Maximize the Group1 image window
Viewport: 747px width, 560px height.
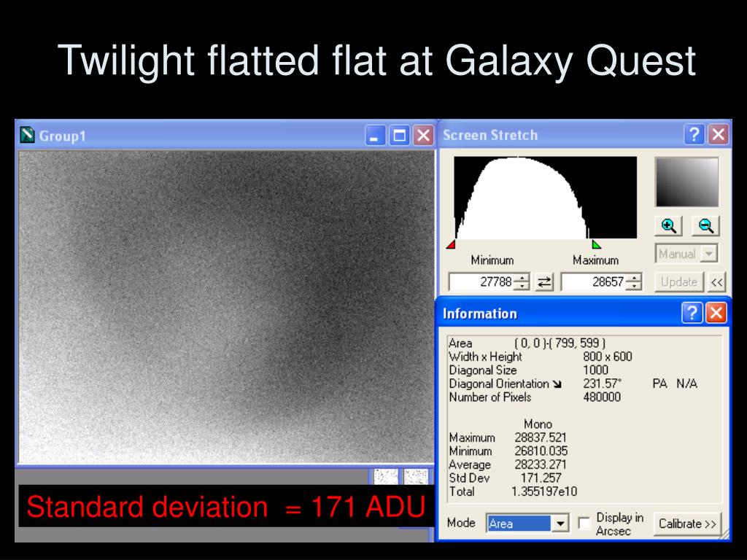(x=399, y=136)
